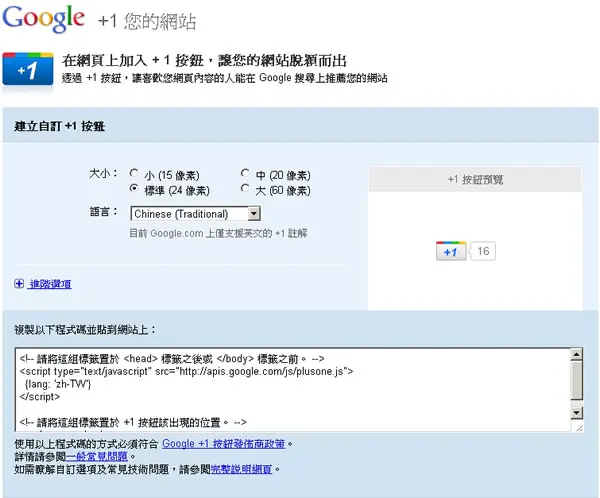Open the 完整說明網頁 link
This screenshot has width=600, height=498.
[x=241, y=469]
